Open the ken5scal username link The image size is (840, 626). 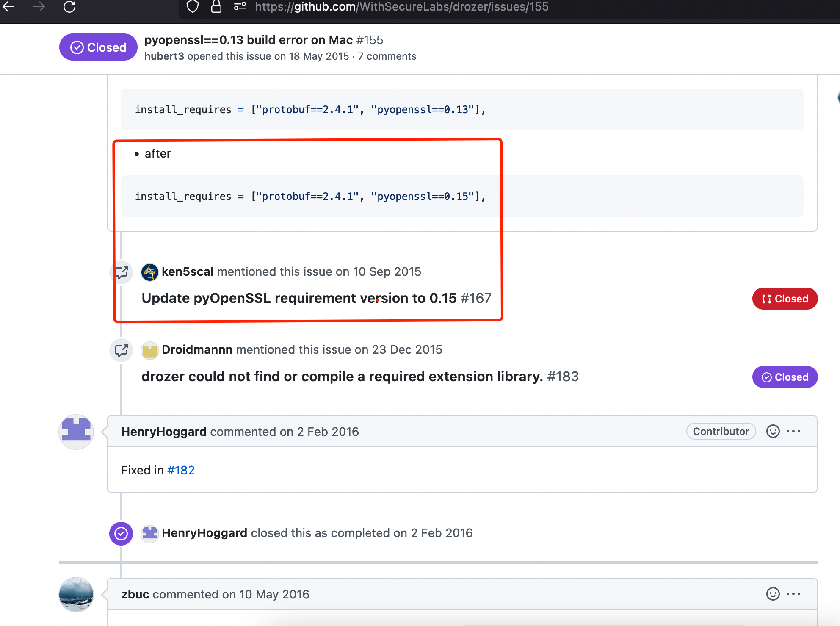pos(188,271)
